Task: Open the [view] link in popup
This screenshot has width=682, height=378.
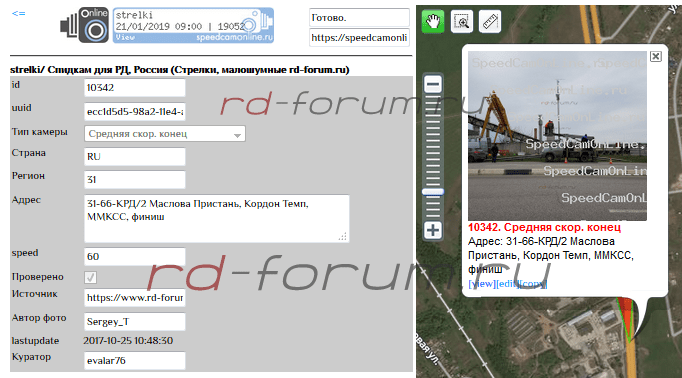Action: (482, 284)
